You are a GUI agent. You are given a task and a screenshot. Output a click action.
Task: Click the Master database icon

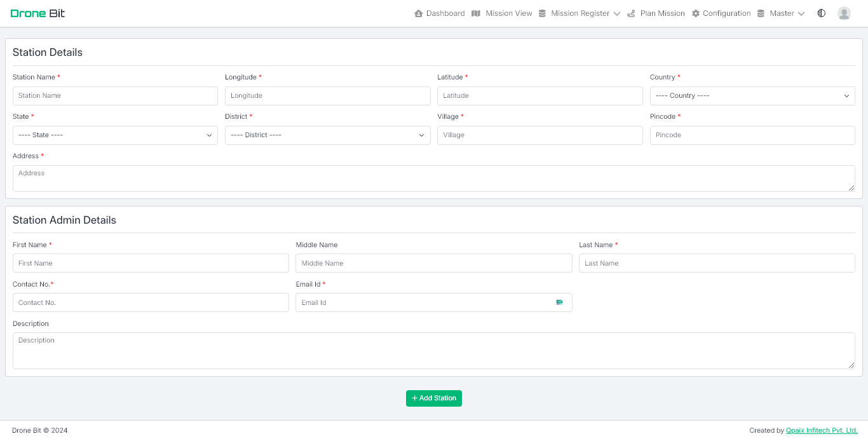pos(761,13)
